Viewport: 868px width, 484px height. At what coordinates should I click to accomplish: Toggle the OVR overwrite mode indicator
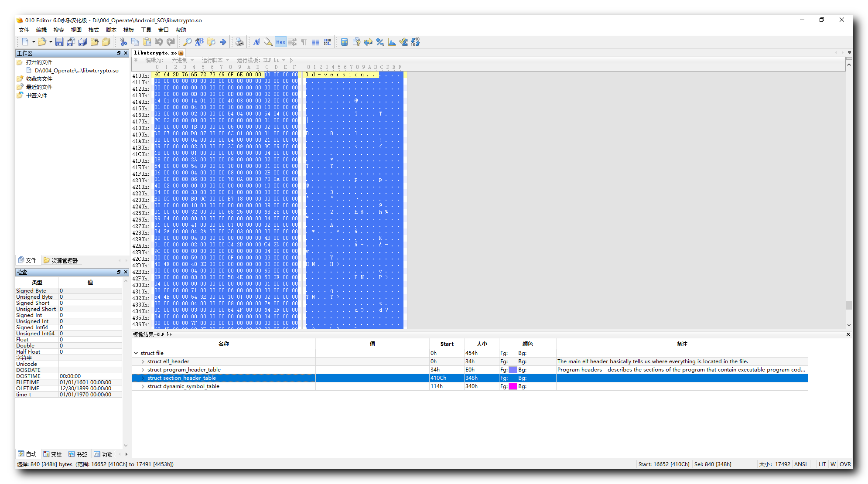pos(845,464)
